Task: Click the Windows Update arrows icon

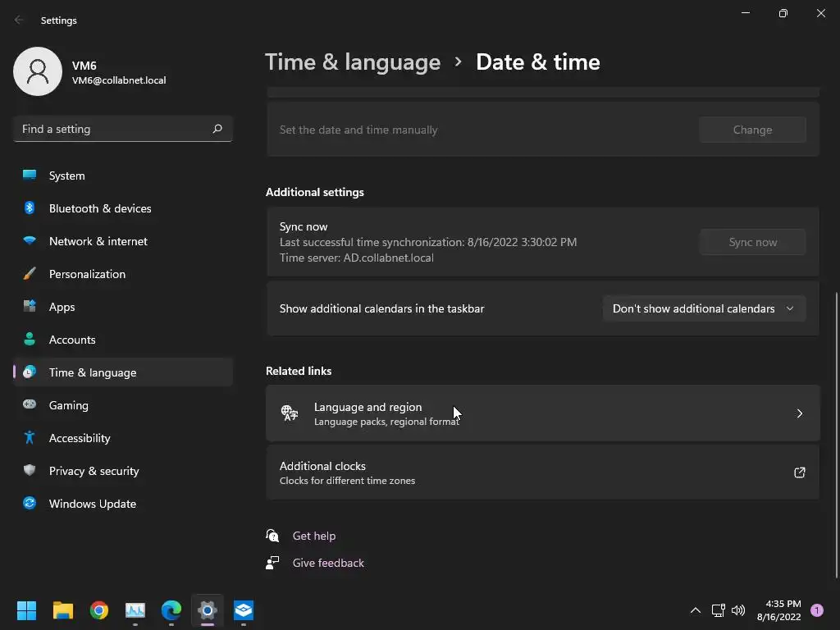Action: pyautogui.click(x=30, y=503)
